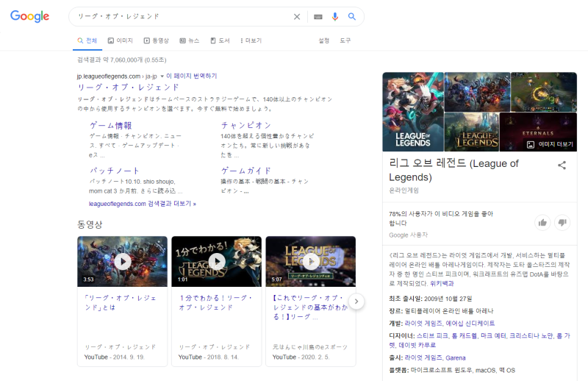Open the top right gameplay panel image
588x381 pixels.
pyautogui.click(x=544, y=92)
